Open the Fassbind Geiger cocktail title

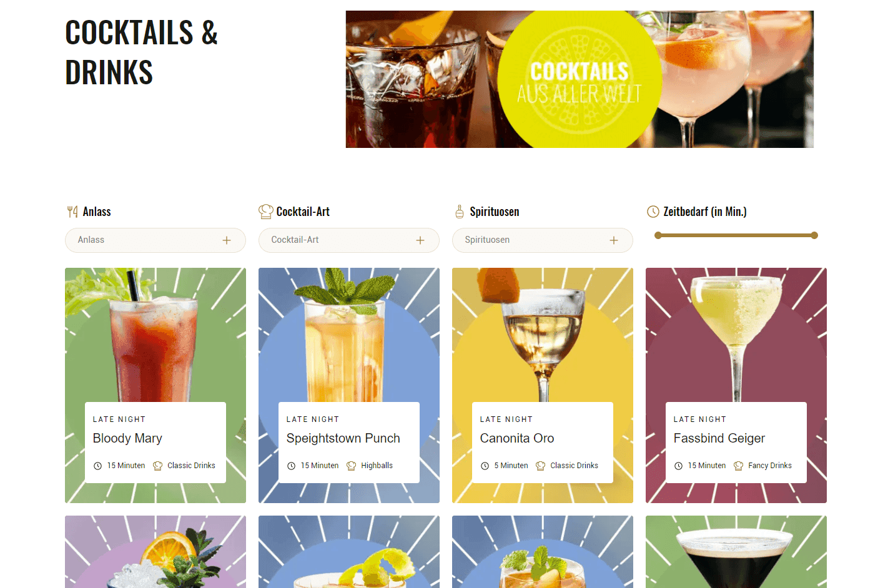pos(719,438)
